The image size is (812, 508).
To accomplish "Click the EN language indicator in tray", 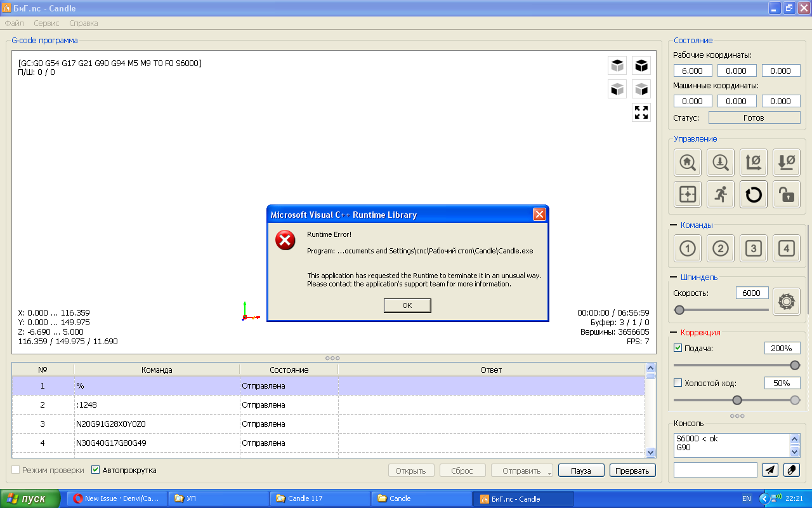I will coord(746,498).
